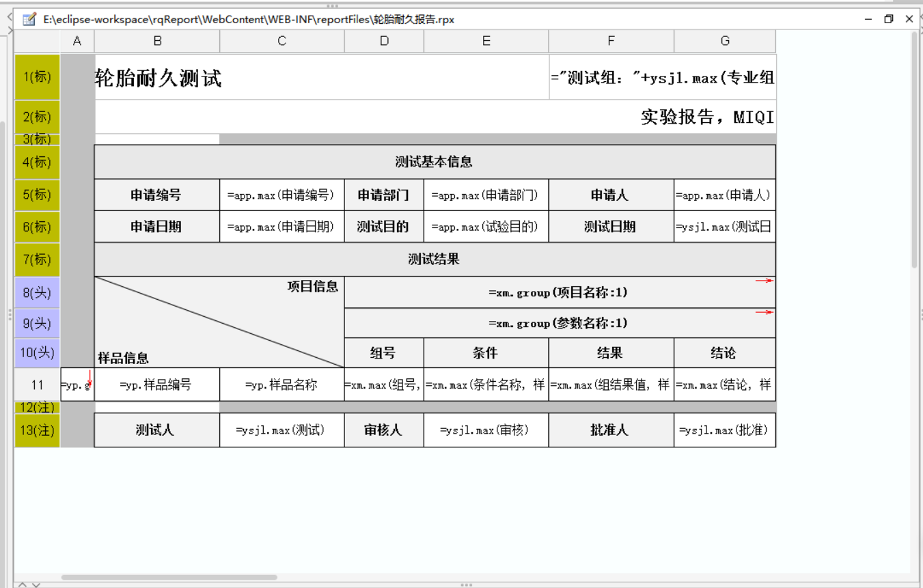Select row header 1(标)

tap(38, 77)
